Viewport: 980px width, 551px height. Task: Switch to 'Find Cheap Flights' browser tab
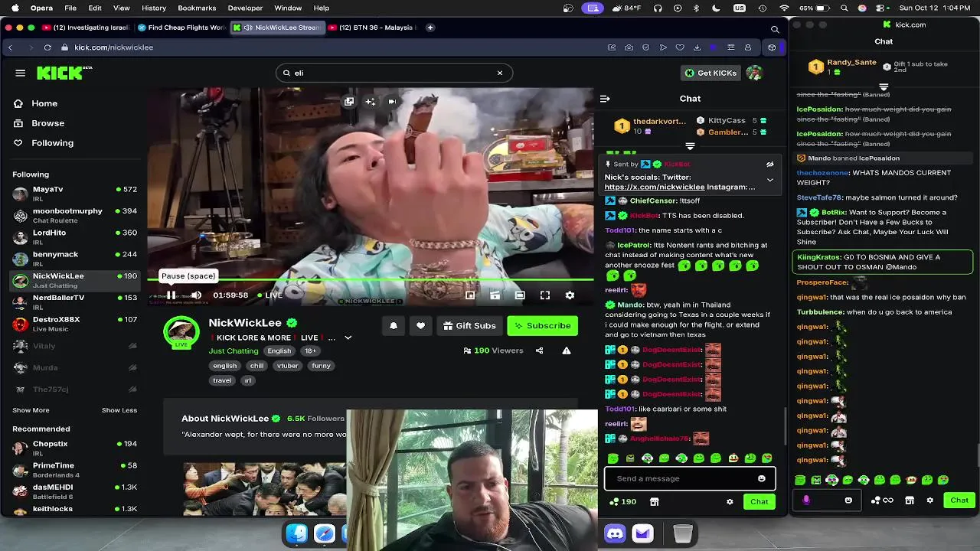click(x=183, y=28)
